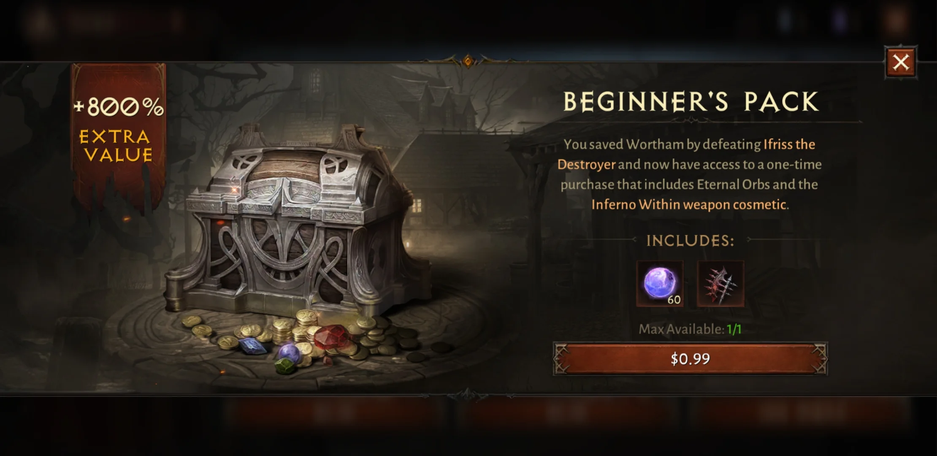Inspect the Inferno Within weapon cosmetic icon
The height and width of the screenshot is (456, 937).
720,283
